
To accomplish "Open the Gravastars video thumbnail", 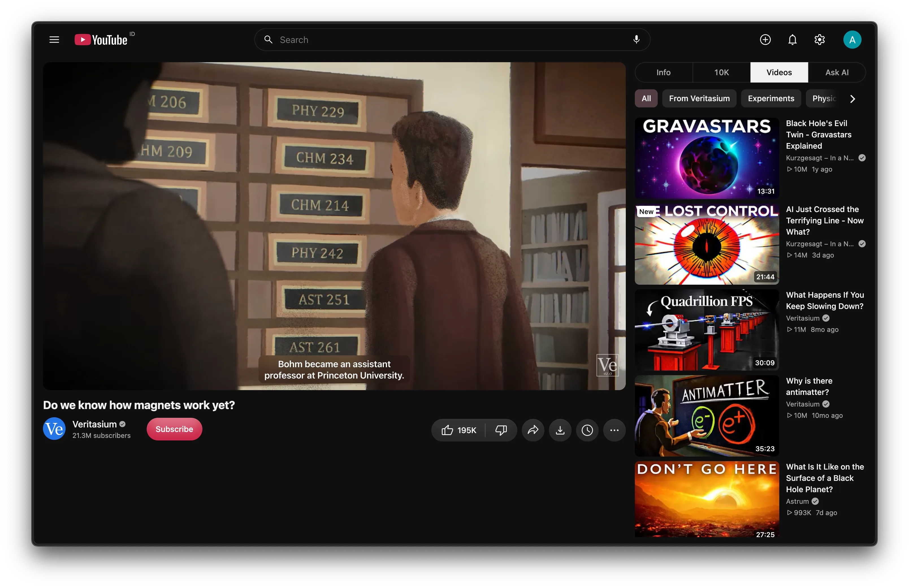I will [707, 158].
